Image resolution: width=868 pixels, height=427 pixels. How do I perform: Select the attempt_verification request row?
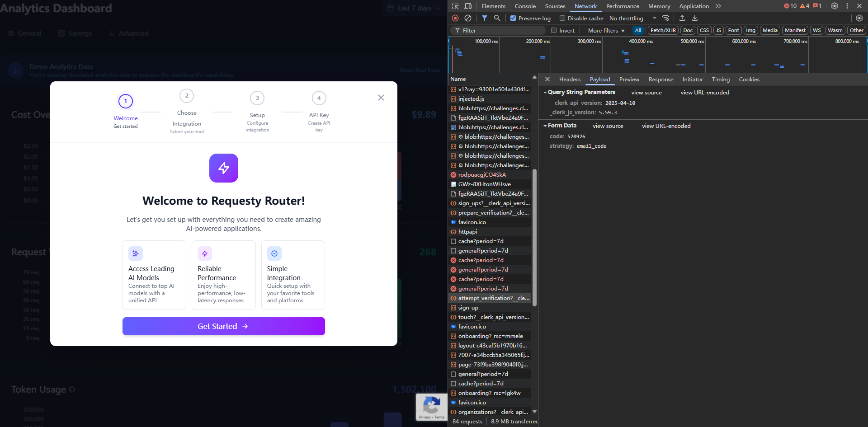[490, 298]
